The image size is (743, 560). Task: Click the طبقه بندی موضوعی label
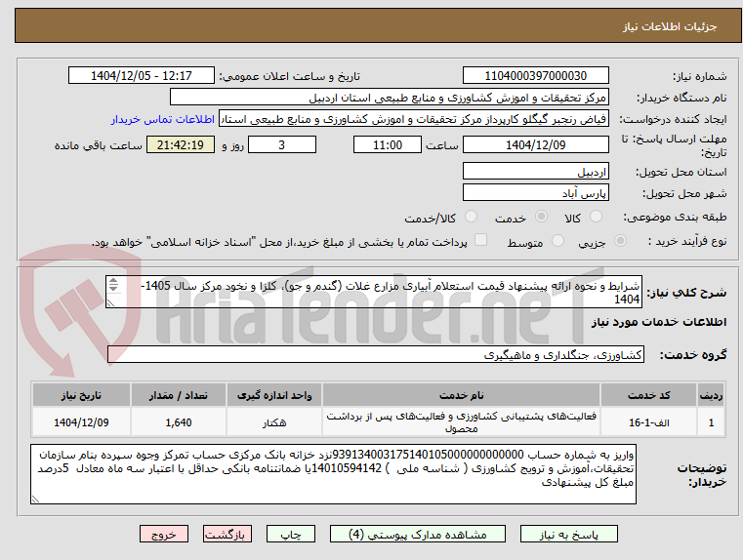(x=675, y=218)
